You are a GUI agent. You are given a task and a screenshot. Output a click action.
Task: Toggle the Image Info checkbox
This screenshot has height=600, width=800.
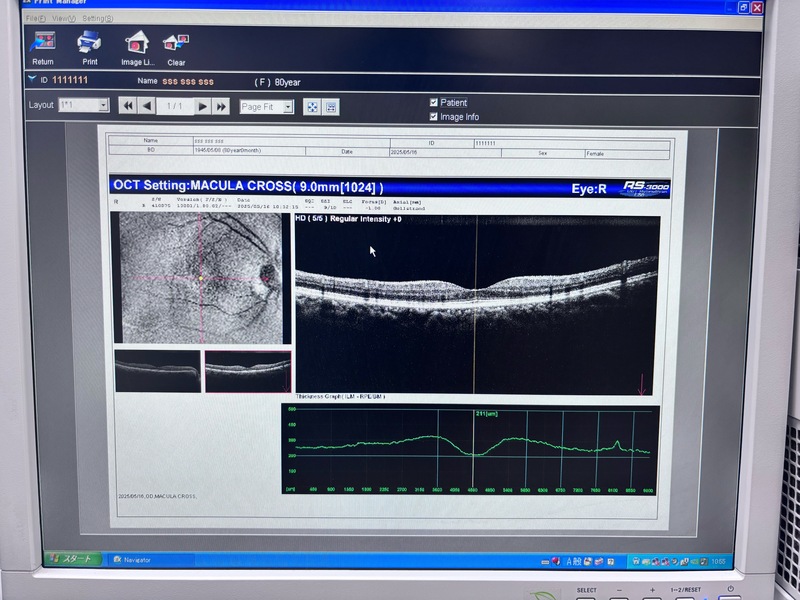coord(433,116)
